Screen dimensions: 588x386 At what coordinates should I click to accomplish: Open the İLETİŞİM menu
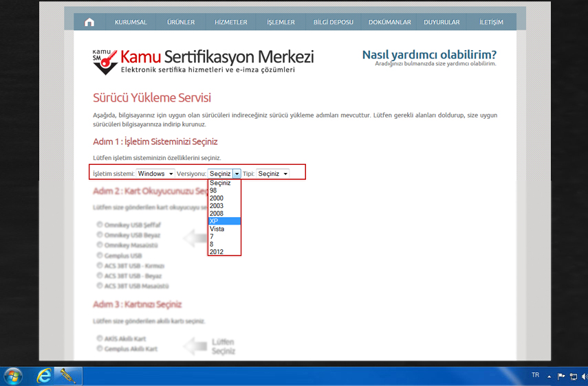pyautogui.click(x=491, y=22)
